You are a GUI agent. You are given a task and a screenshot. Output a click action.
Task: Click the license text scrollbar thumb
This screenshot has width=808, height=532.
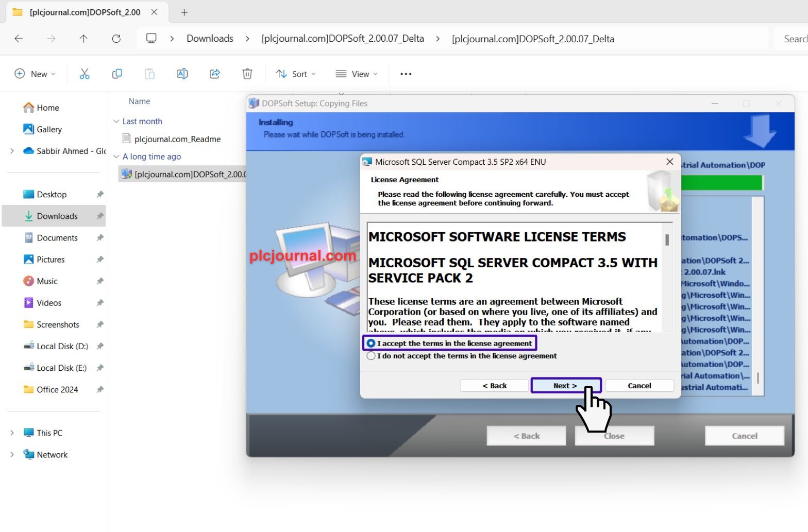click(667, 239)
